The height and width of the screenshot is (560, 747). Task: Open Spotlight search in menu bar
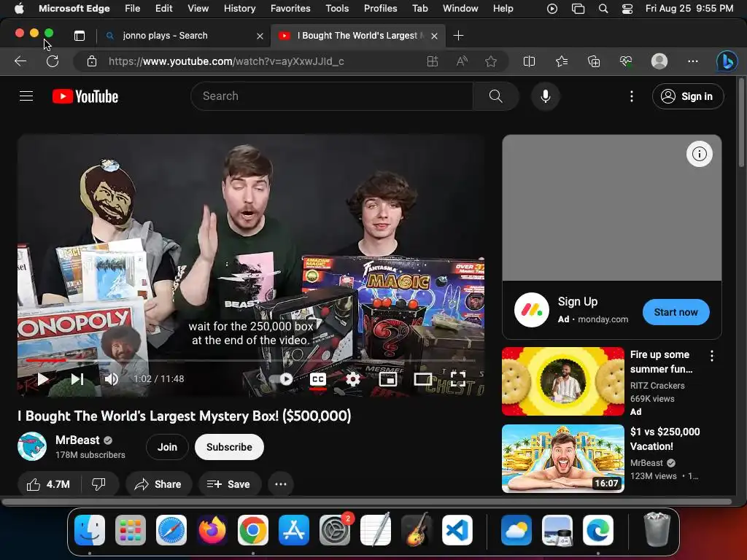[603, 9]
